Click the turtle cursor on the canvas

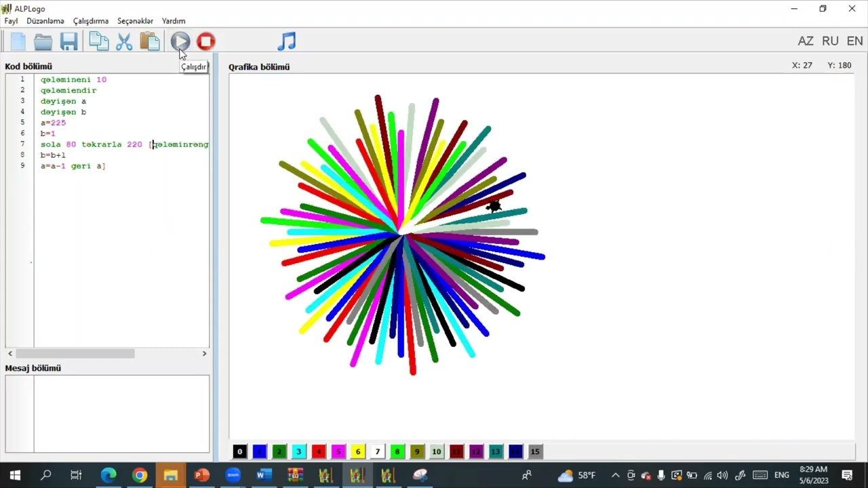pos(494,205)
